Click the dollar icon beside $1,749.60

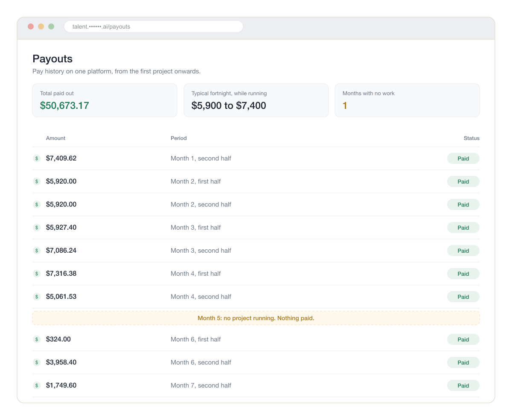click(x=37, y=385)
